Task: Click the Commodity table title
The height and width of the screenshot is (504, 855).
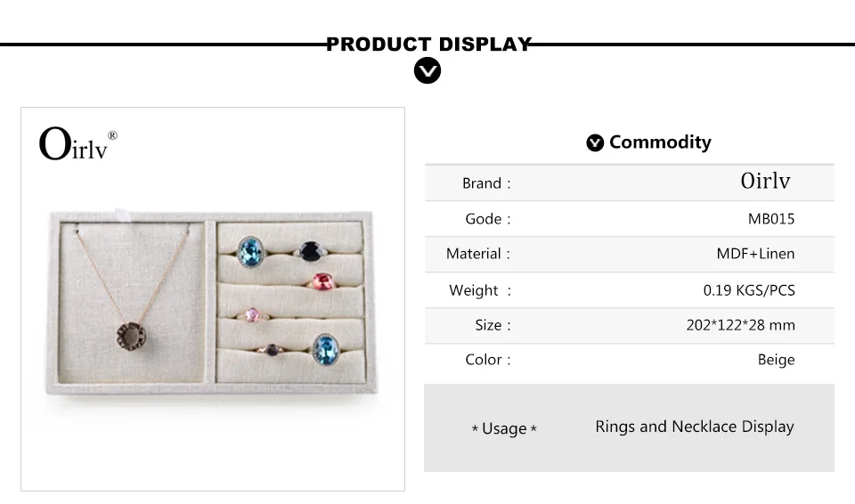Action: [660, 142]
